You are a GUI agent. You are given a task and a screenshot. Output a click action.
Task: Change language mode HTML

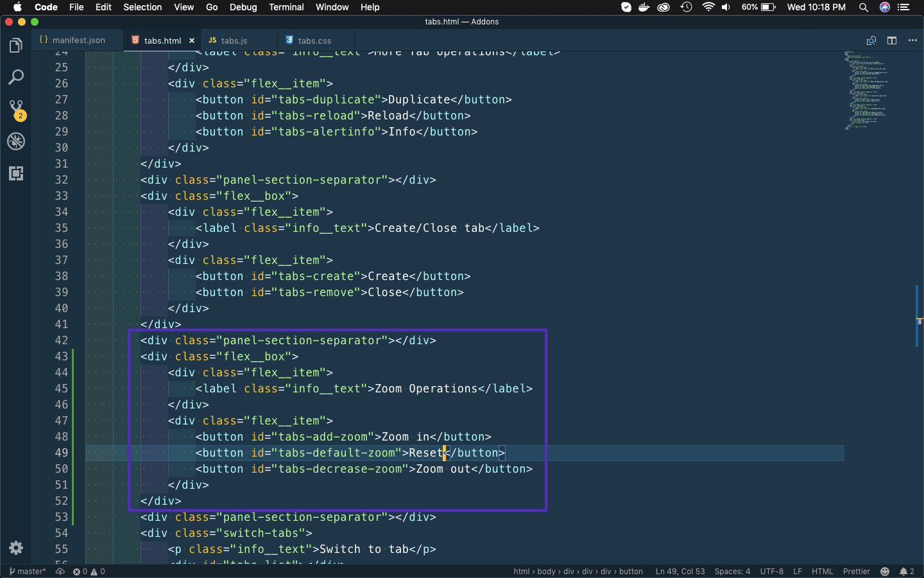pos(823,572)
